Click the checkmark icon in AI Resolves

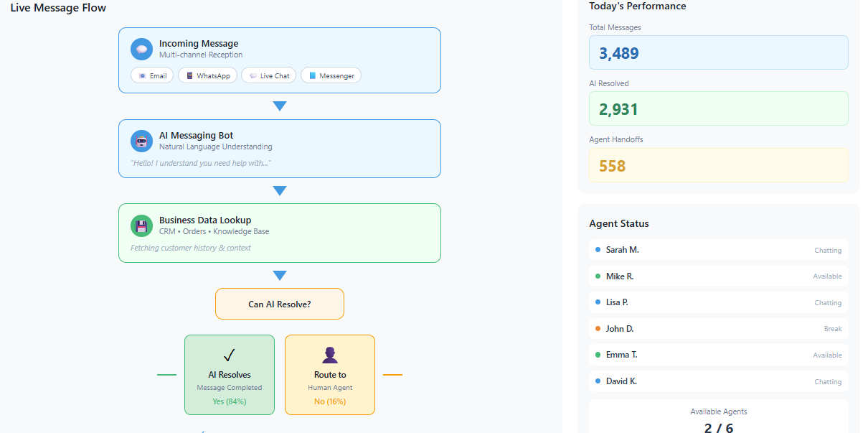(x=230, y=355)
